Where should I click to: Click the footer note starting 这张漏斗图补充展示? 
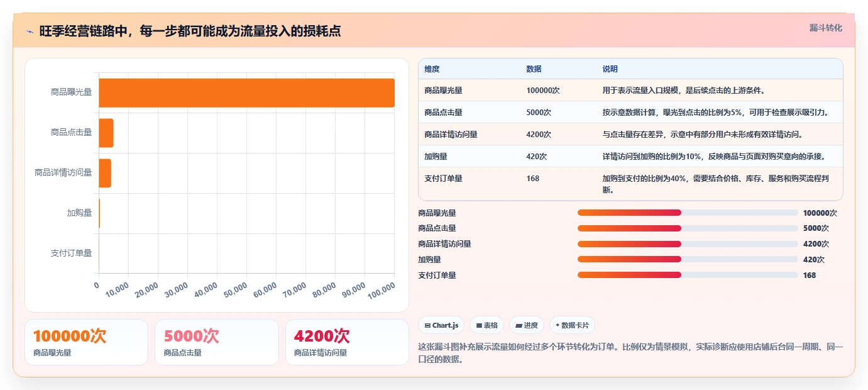click(630, 354)
